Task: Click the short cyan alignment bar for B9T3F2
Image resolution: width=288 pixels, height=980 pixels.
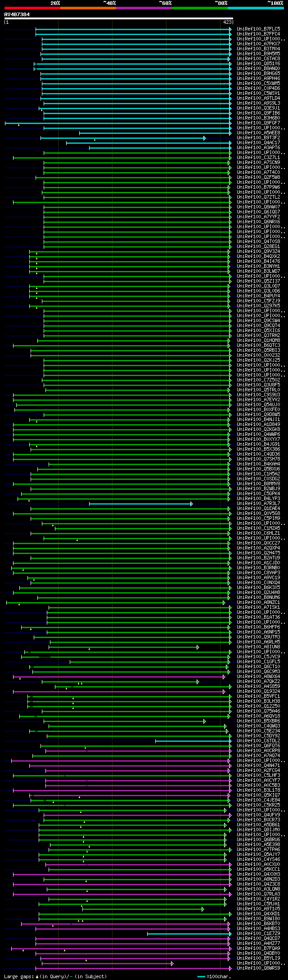Action: pos(123,138)
